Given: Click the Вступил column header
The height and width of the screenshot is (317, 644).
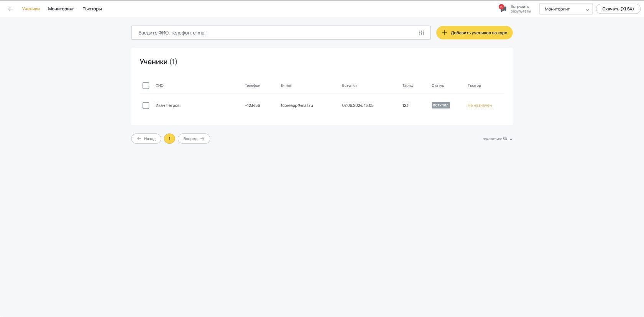Looking at the screenshot, I should click(x=349, y=85).
